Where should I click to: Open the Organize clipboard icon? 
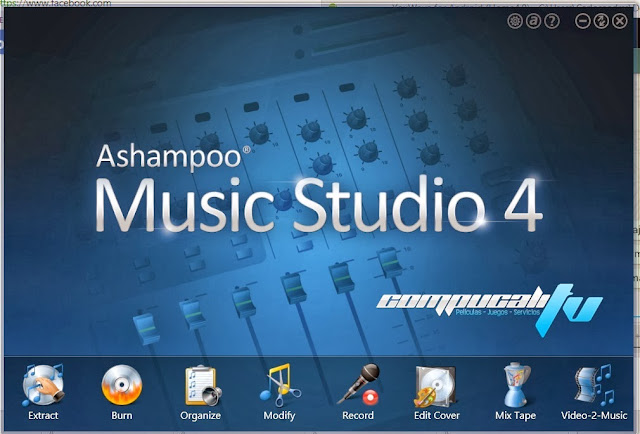[202, 385]
